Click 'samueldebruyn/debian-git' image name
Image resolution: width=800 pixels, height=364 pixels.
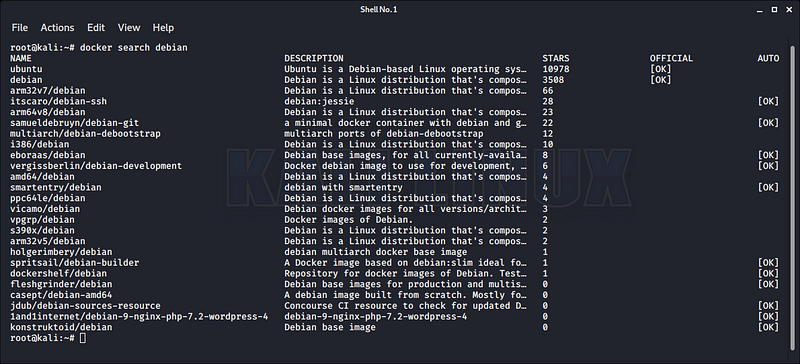tap(74, 123)
